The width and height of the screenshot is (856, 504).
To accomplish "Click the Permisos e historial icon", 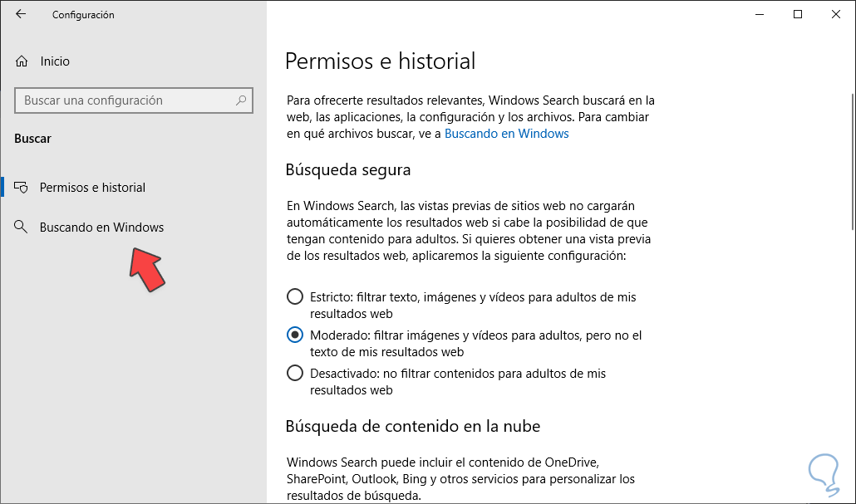I will pyautogui.click(x=22, y=188).
